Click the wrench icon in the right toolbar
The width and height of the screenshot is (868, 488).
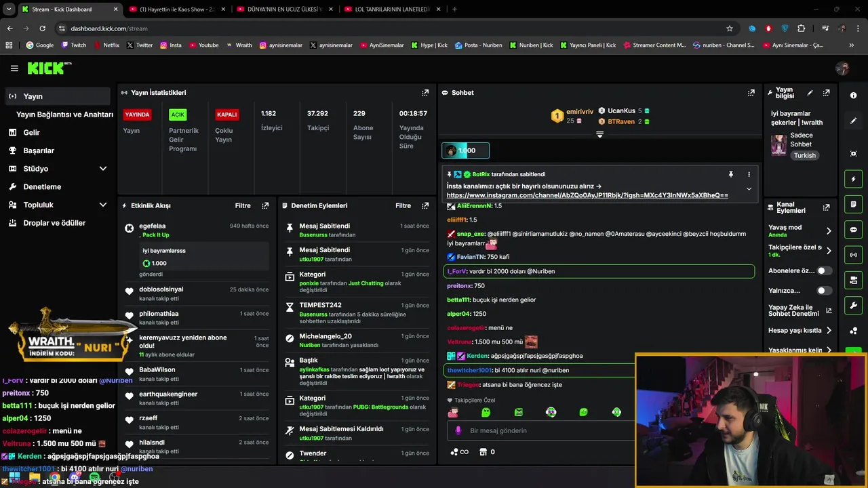[853, 305]
